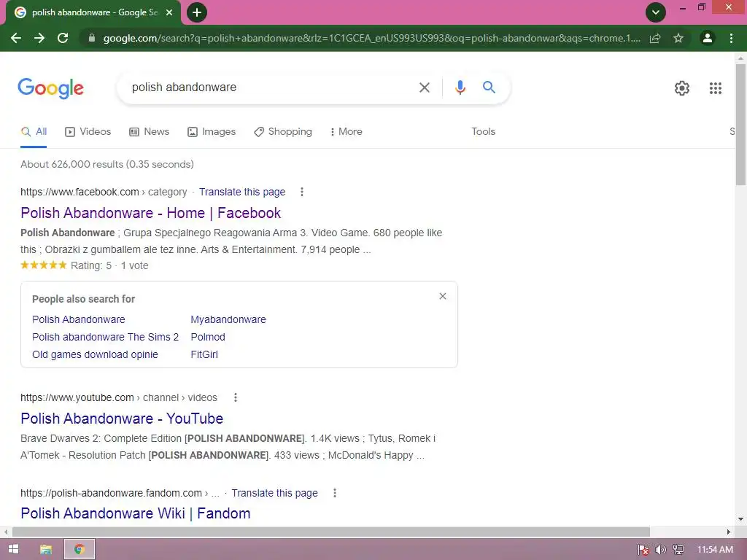Click the scroll right arrow
The width and height of the screenshot is (747, 560).
(x=729, y=532)
